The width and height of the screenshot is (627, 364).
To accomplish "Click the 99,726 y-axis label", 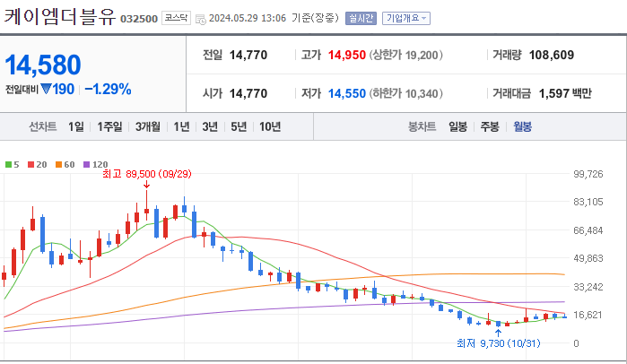I will (588, 174).
